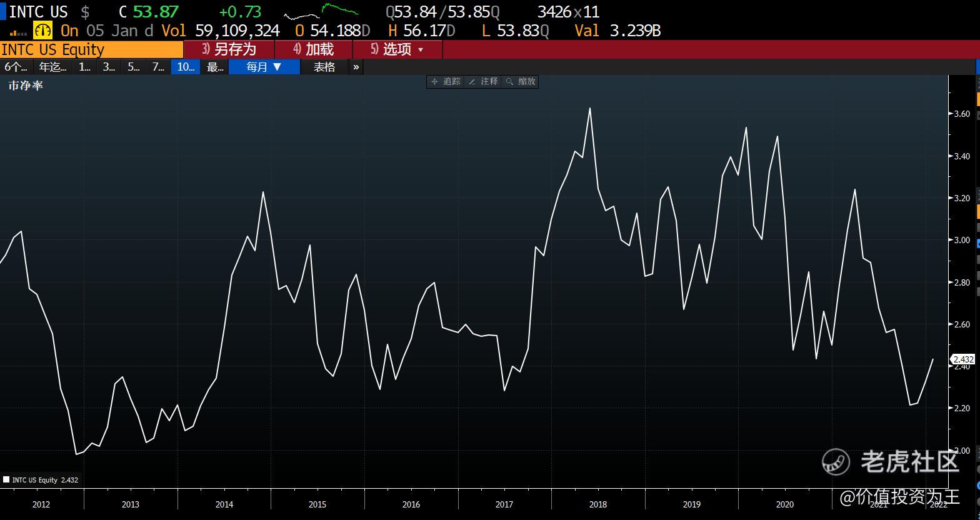Select the 注释 annotation pencil tool
Image resolution: width=980 pixels, height=520 pixels.
[482, 81]
